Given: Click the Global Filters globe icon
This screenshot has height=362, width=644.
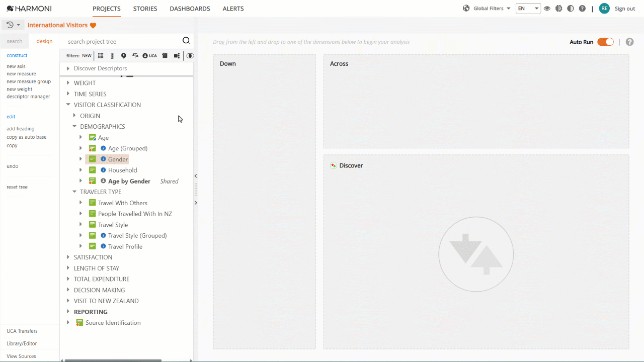Looking at the screenshot, I should [x=466, y=9].
